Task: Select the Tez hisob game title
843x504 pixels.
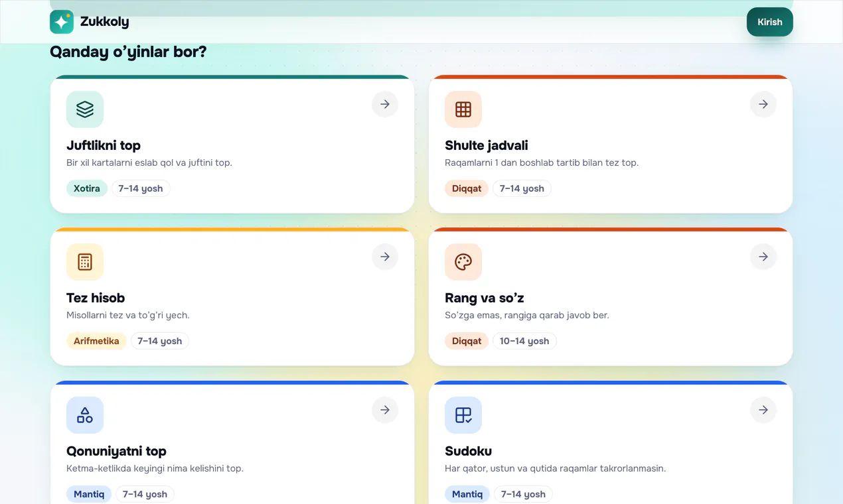Action: tap(96, 298)
